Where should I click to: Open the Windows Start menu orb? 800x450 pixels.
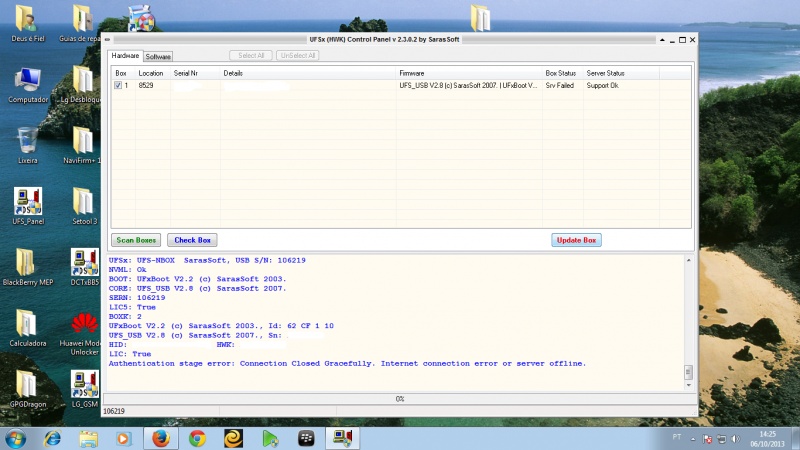point(15,438)
